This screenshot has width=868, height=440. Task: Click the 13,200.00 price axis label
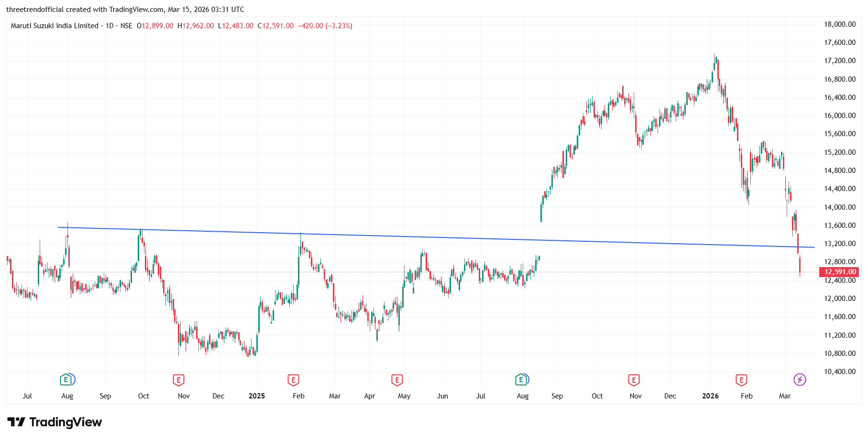coord(840,244)
